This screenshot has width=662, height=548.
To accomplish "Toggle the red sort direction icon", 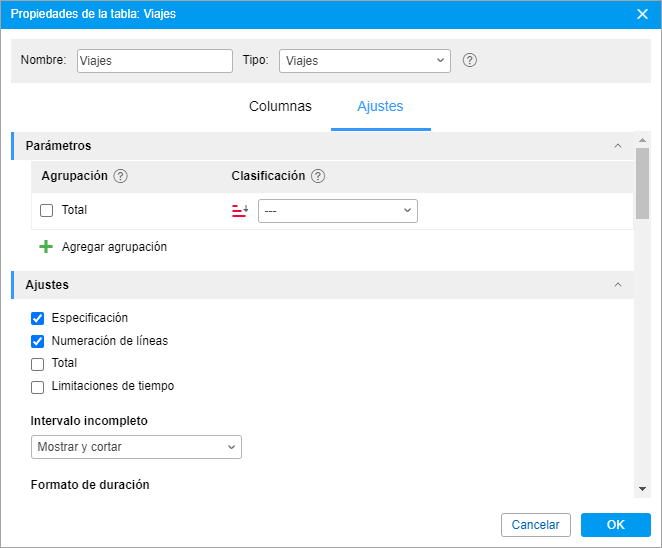I will 240,210.
